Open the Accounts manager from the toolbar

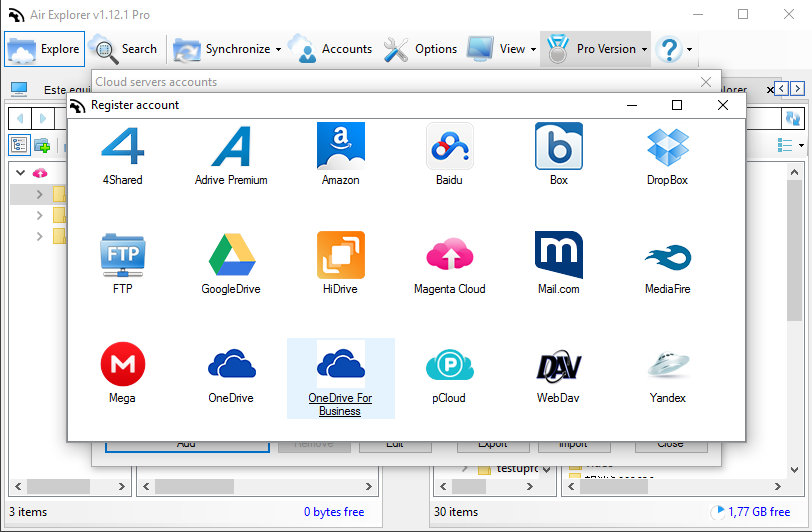coord(330,49)
